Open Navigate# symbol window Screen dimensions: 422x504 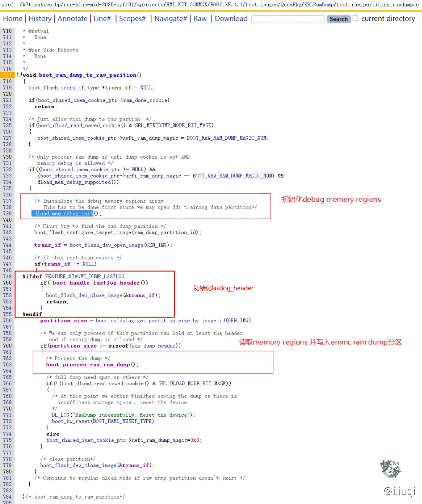pyautogui.click(x=170, y=19)
